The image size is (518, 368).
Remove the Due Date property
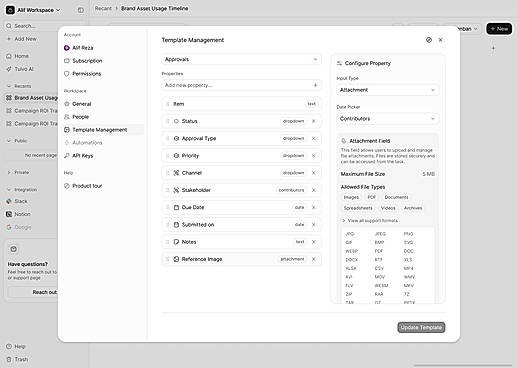point(313,207)
